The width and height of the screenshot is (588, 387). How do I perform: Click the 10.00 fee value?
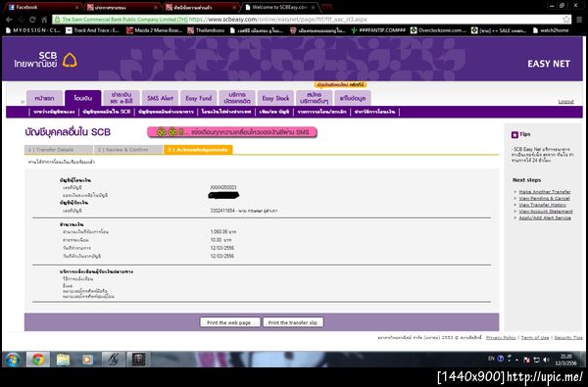pyautogui.click(x=220, y=240)
